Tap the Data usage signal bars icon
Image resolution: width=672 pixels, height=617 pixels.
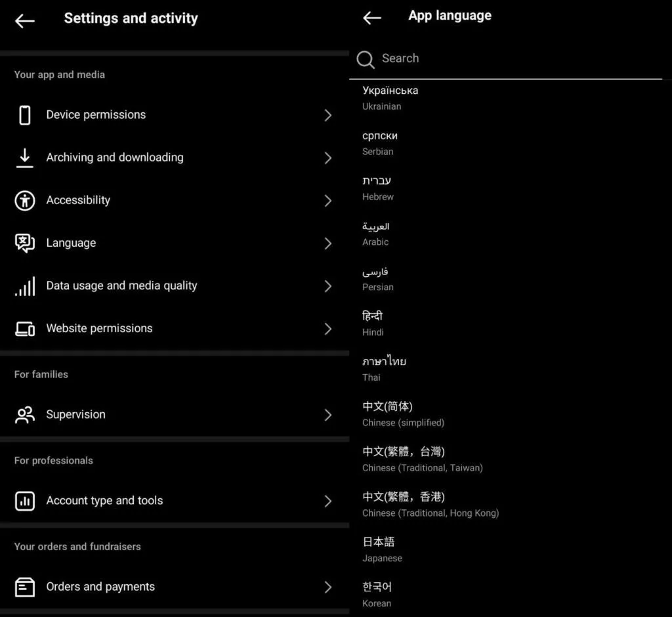25,286
